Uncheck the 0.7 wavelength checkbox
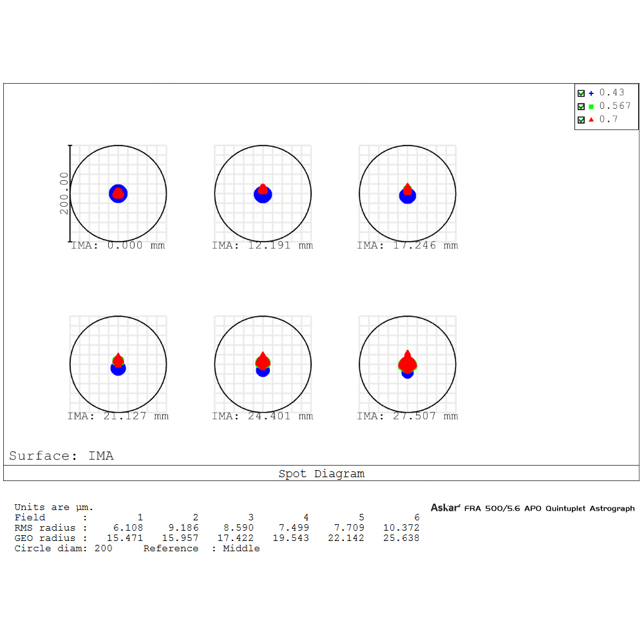The image size is (644, 644). 581,120
